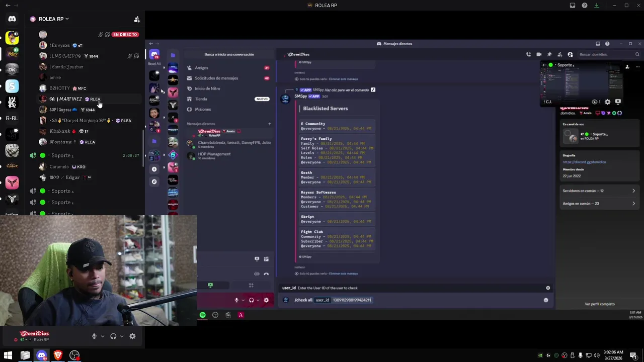
Task: Open the help icon in title bar
Action: pos(585,6)
